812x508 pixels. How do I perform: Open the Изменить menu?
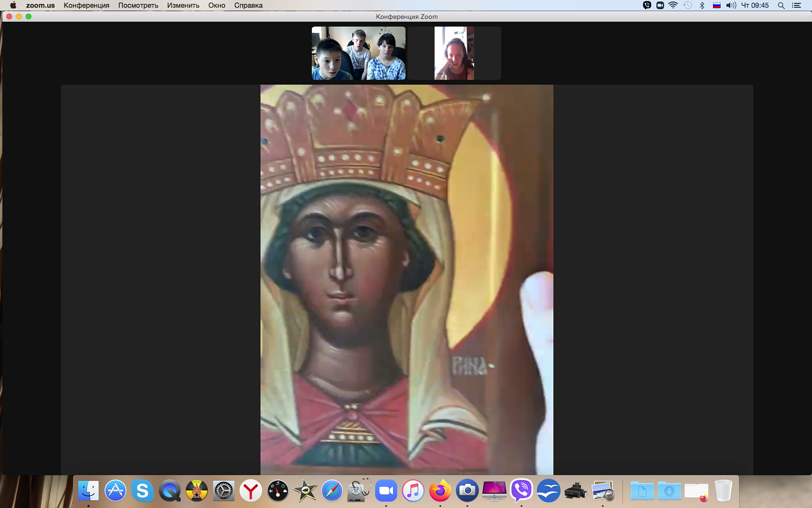tap(184, 5)
